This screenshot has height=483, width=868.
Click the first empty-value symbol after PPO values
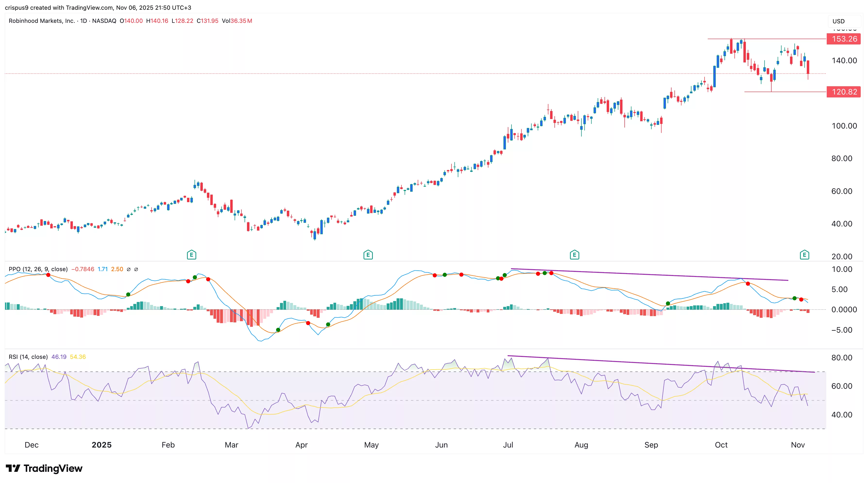click(129, 269)
